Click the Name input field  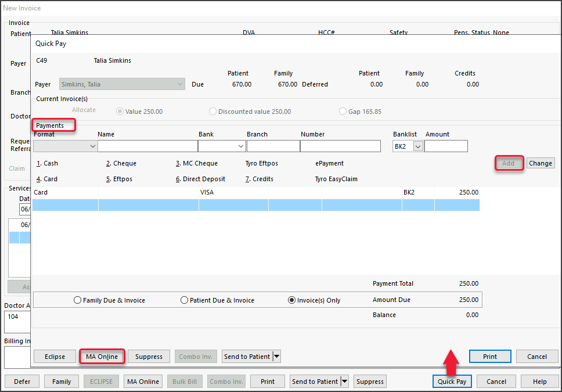[x=147, y=146]
